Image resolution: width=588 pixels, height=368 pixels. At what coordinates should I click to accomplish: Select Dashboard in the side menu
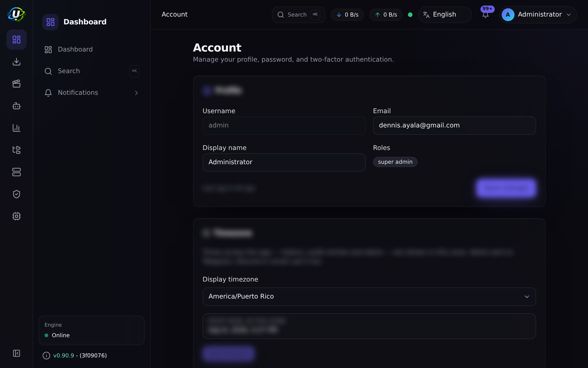point(92,49)
